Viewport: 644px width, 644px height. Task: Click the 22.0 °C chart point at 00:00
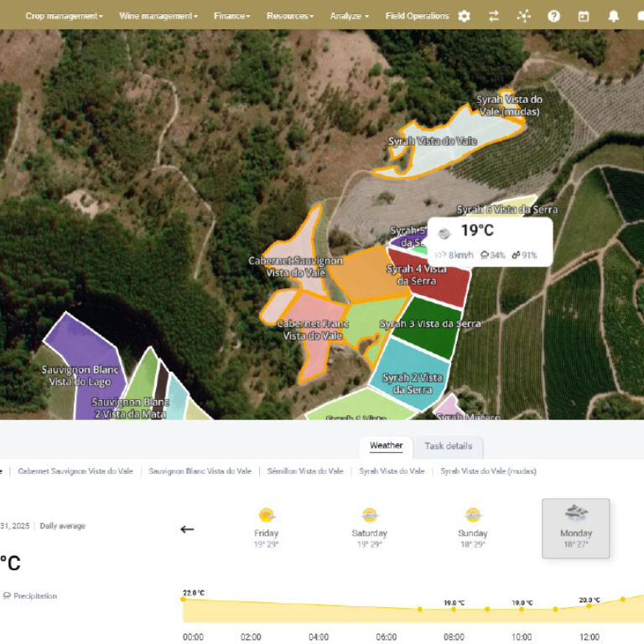tap(183, 600)
